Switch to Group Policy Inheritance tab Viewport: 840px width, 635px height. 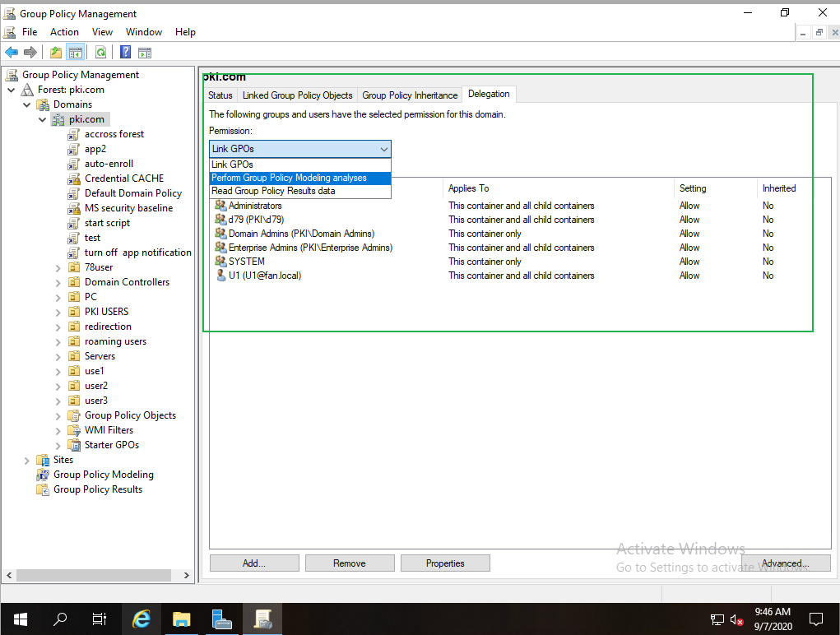pos(410,95)
